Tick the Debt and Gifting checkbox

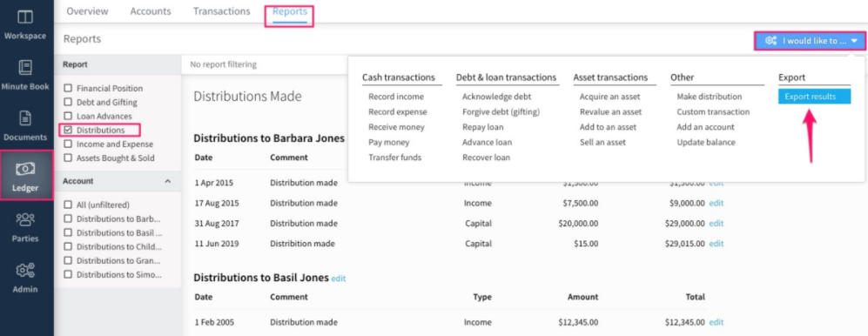tap(68, 102)
